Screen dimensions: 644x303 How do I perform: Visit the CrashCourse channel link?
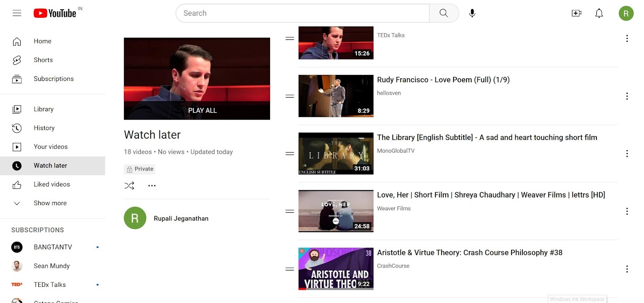(x=393, y=266)
